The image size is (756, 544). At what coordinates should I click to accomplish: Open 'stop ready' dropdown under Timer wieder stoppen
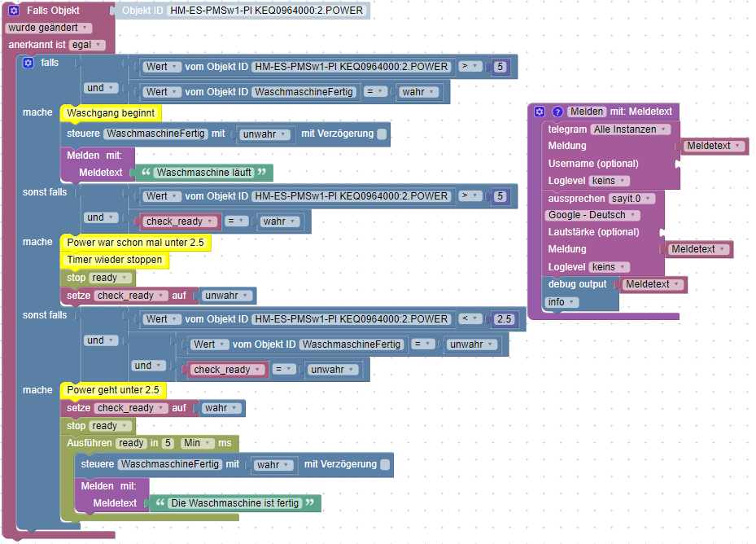(x=110, y=278)
